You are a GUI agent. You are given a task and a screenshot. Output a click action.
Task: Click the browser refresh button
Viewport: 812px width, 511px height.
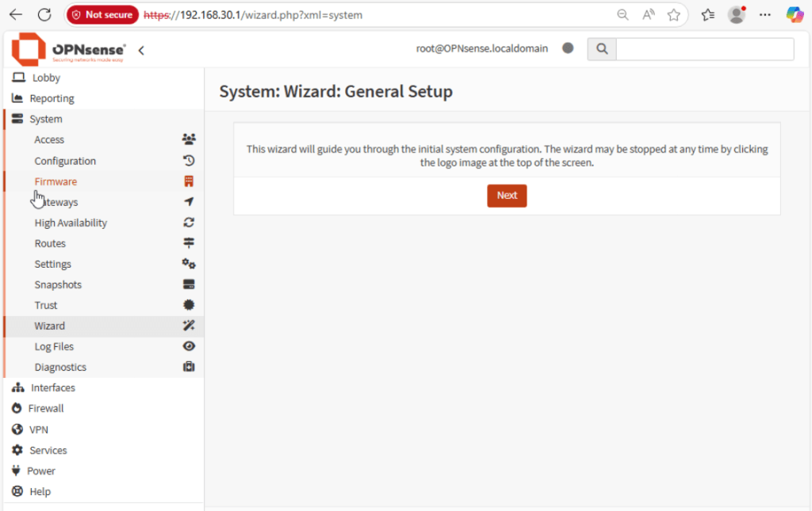pyautogui.click(x=44, y=14)
